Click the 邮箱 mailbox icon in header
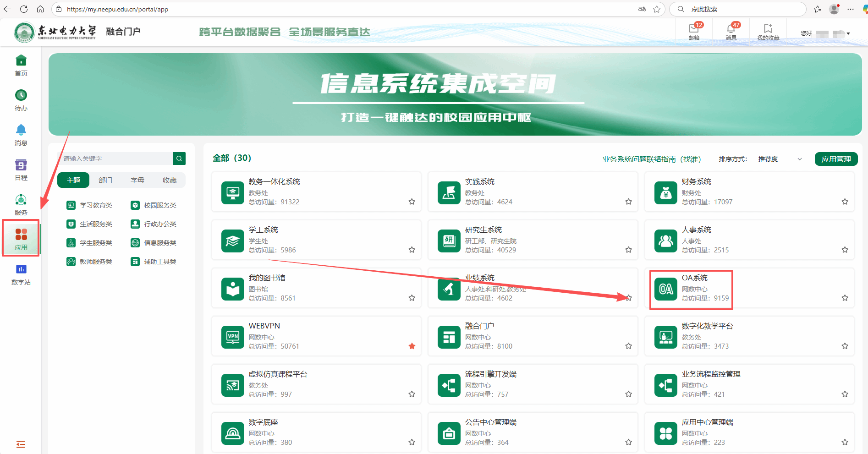 [x=694, y=29]
